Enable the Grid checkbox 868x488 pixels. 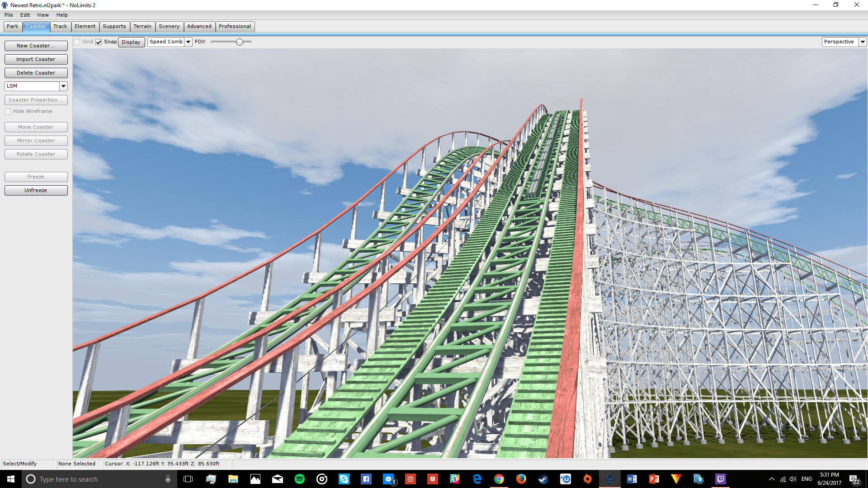click(x=77, y=42)
